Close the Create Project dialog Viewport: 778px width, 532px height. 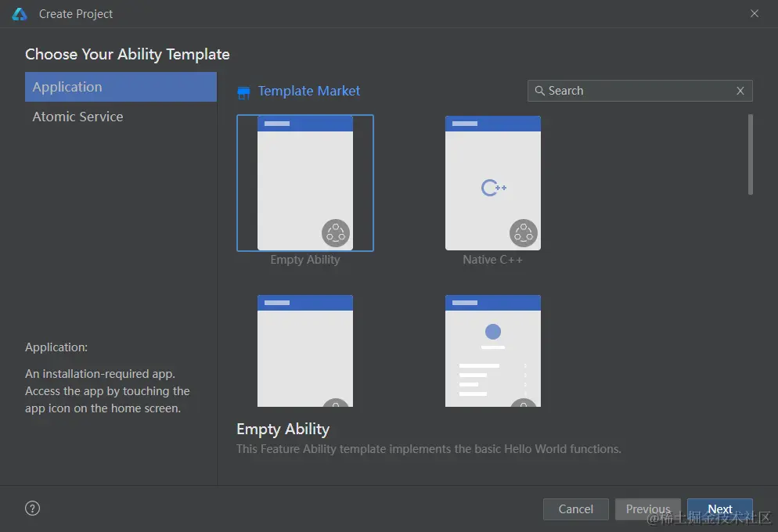pyautogui.click(x=755, y=13)
